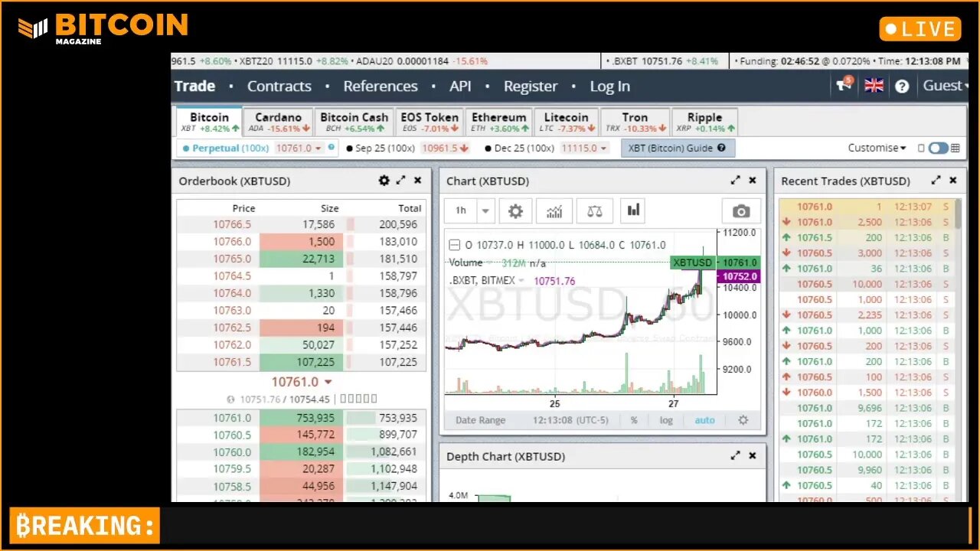Image resolution: width=980 pixels, height=551 pixels.
Task: Select the EOS Token tab
Action: coord(430,122)
